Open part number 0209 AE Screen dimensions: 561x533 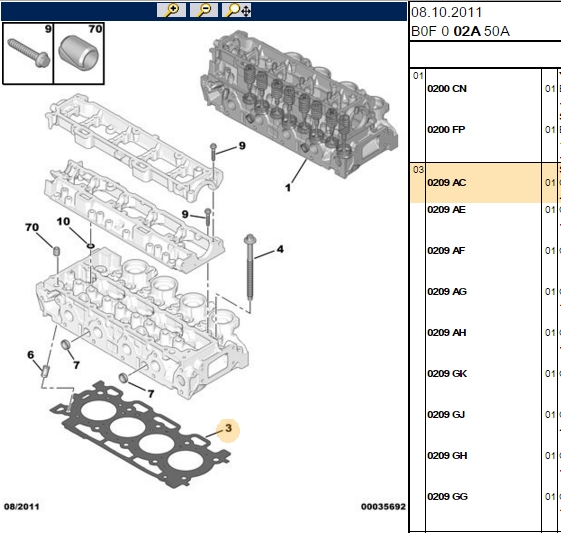(447, 209)
